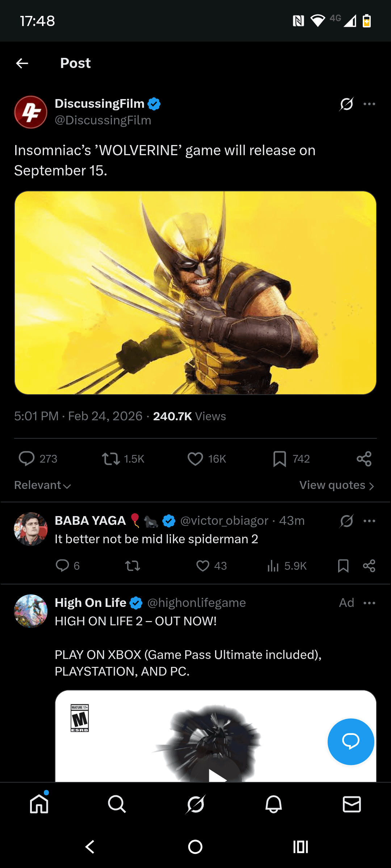Open more options on BABA YAGA reply
This screenshot has width=391, height=868.
pos(369,521)
